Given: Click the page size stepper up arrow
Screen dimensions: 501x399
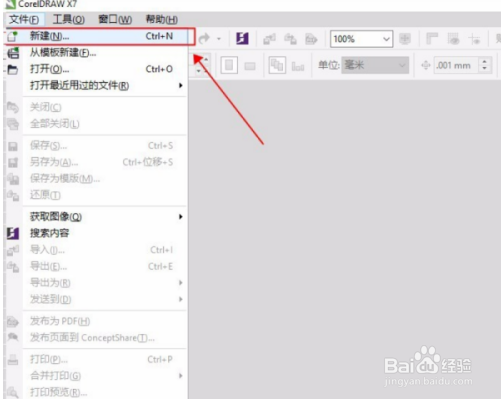Looking at the screenshot, I should pyautogui.click(x=206, y=59).
